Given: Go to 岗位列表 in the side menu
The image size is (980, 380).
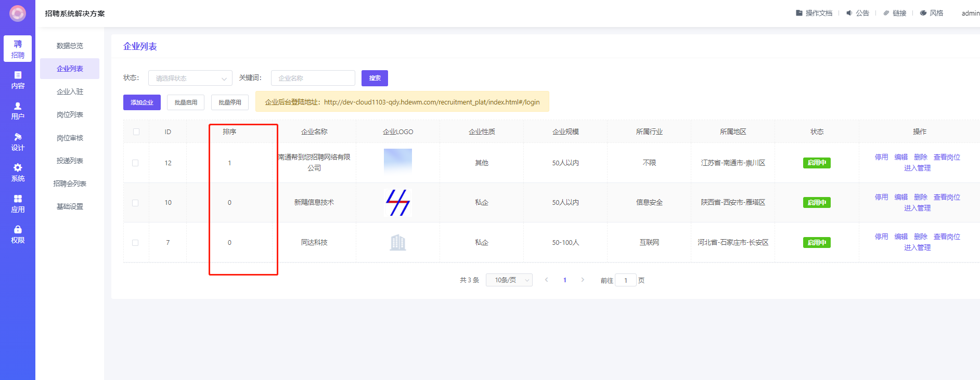Looking at the screenshot, I should [x=70, y=115].
